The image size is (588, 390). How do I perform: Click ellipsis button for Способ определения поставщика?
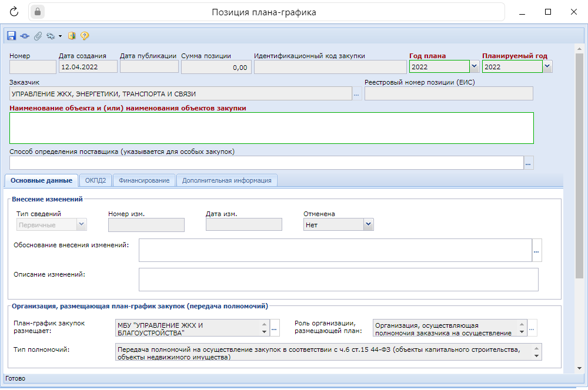point(529,163)
